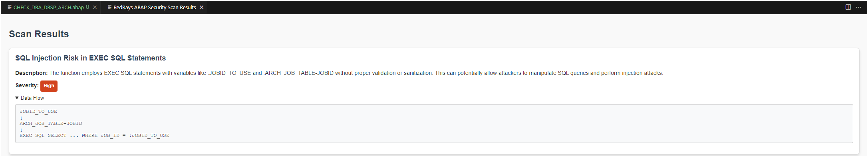The width and height of the screenshot is (868, 157).
Task: Select the RedRays ABAP Security Scan Results tab
Action: (155, 7)
